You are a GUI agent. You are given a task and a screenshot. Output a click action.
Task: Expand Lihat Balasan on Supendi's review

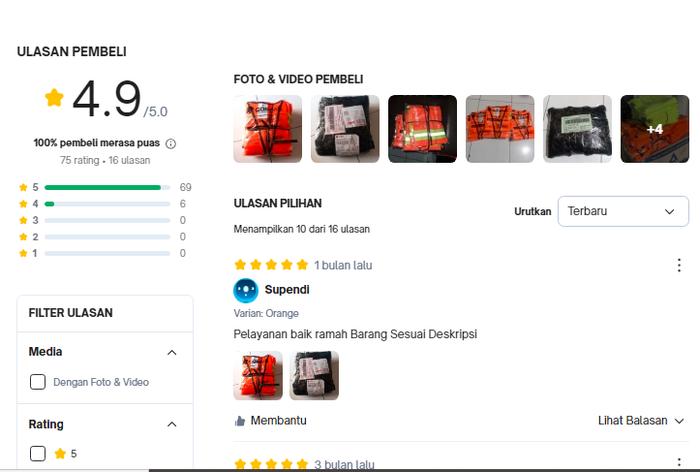click(x=641, y=421)
